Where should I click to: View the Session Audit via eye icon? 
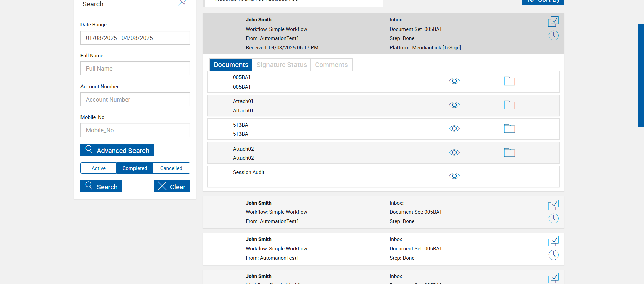pos(454,176)
